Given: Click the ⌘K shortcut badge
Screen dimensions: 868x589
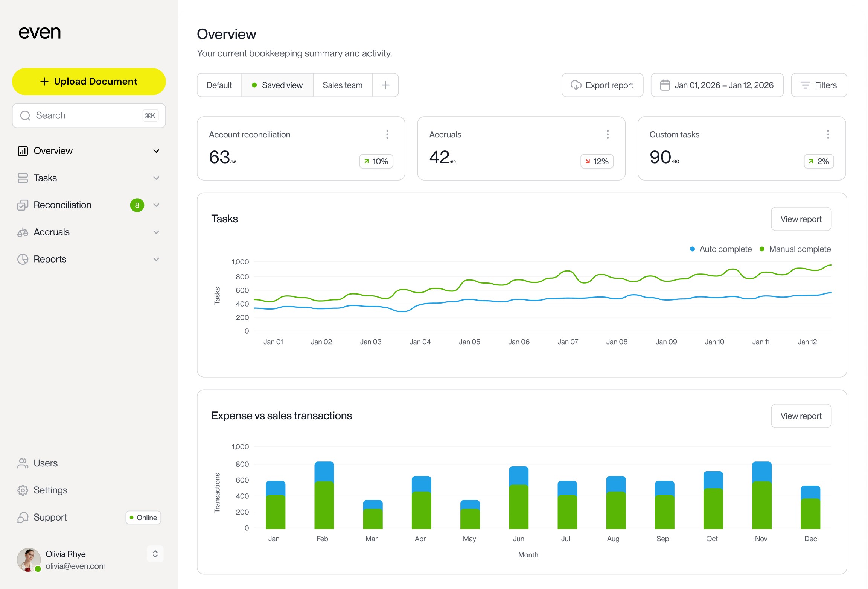Looking at the screenshot, I should pos(150,115).
